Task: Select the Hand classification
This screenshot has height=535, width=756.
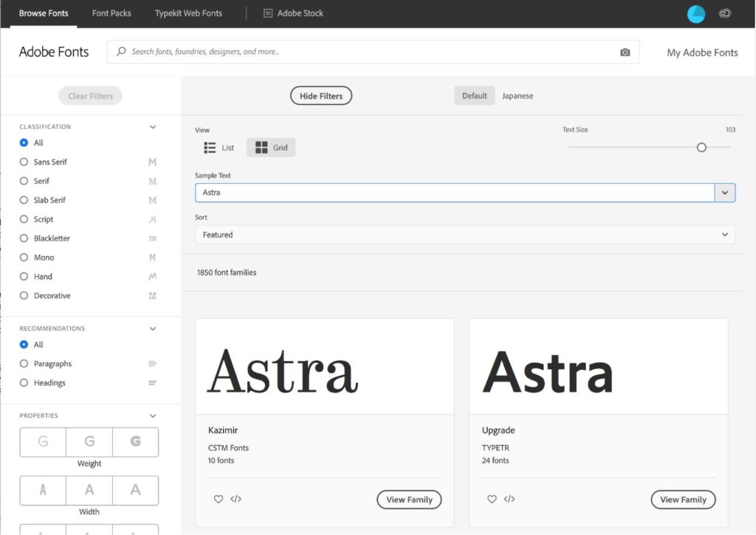Action: coord(24,277)
